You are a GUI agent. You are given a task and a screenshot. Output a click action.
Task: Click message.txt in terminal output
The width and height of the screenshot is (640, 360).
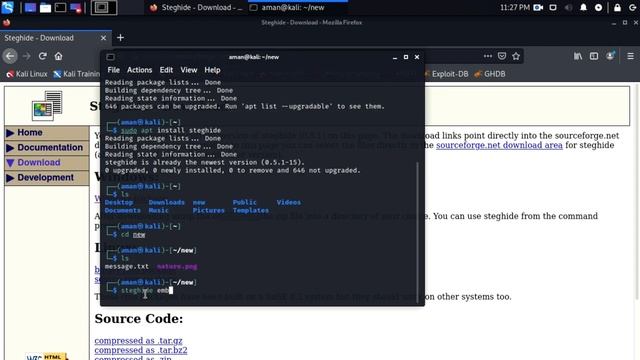click(x=127, y=266)
